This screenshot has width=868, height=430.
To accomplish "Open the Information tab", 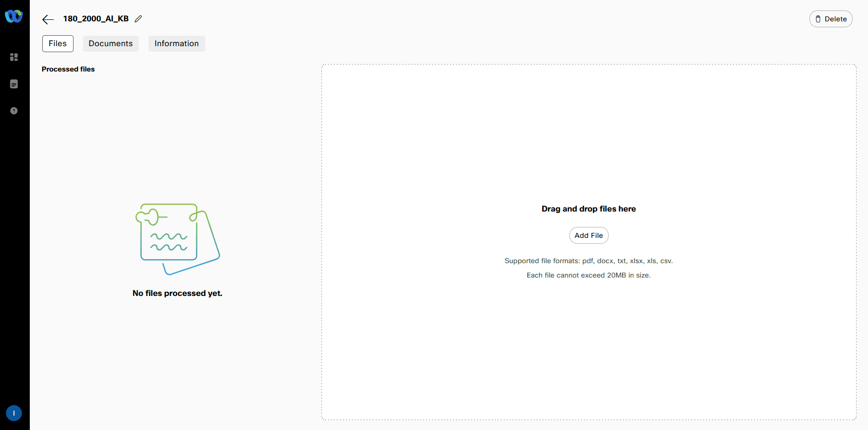I will 176,44.
